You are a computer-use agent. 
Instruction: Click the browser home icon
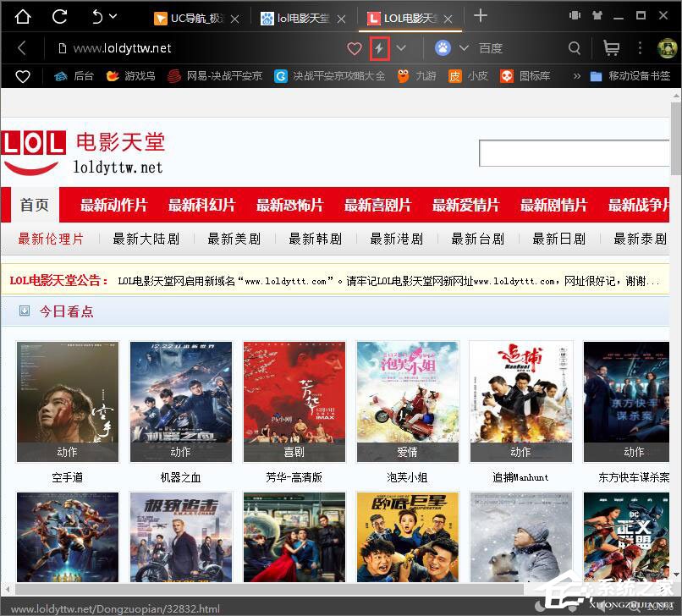22,17
